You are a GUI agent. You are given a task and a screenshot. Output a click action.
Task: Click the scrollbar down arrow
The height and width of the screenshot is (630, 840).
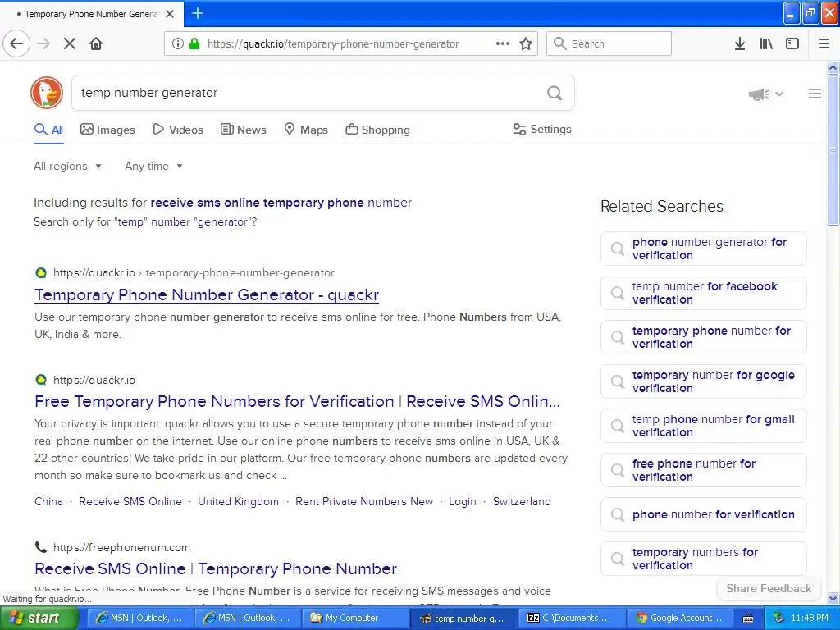pyautogui.click(x=833, y=598)
